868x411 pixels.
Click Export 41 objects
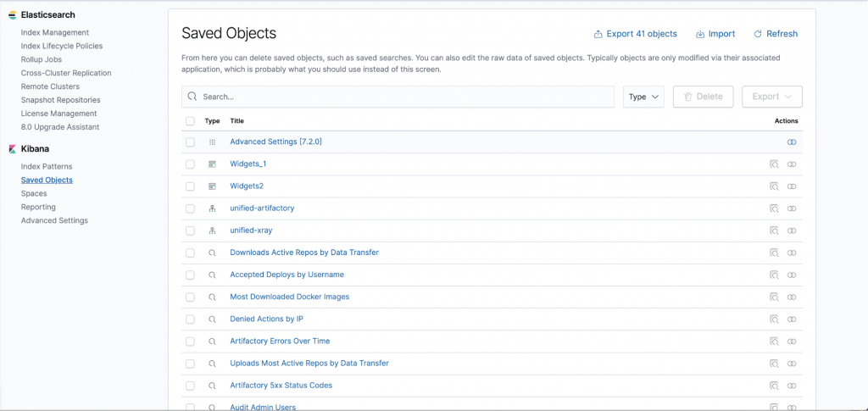point(635,34)
